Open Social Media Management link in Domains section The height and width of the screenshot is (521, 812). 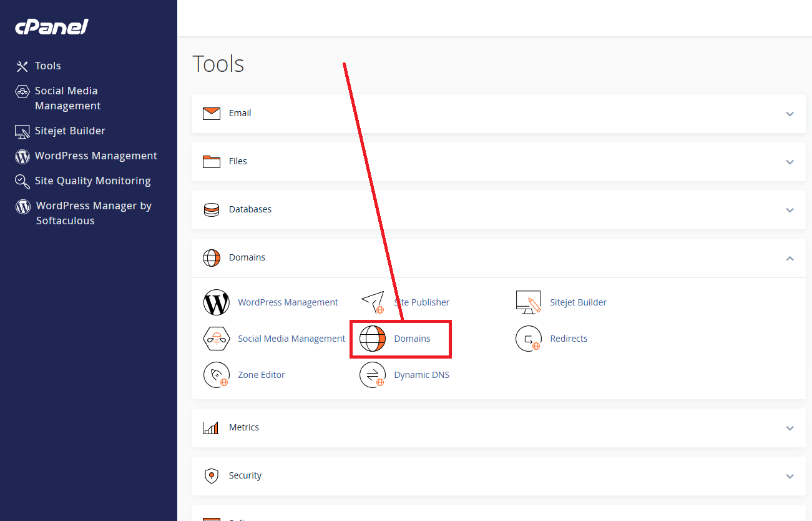(291, 339)
